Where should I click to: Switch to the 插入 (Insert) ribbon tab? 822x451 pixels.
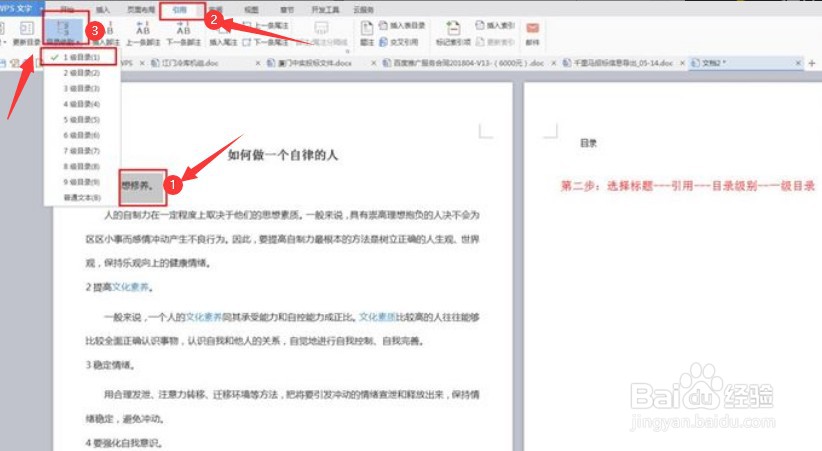coord(103,10)
